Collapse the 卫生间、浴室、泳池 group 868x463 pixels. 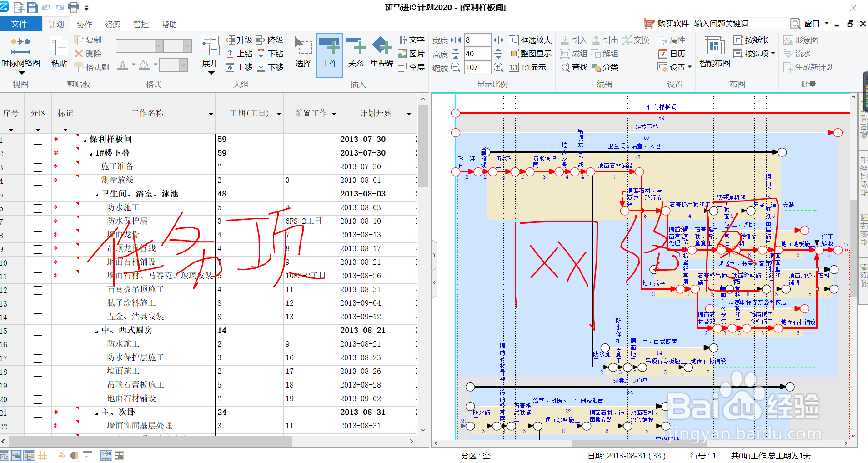click(x=97, y=195)
